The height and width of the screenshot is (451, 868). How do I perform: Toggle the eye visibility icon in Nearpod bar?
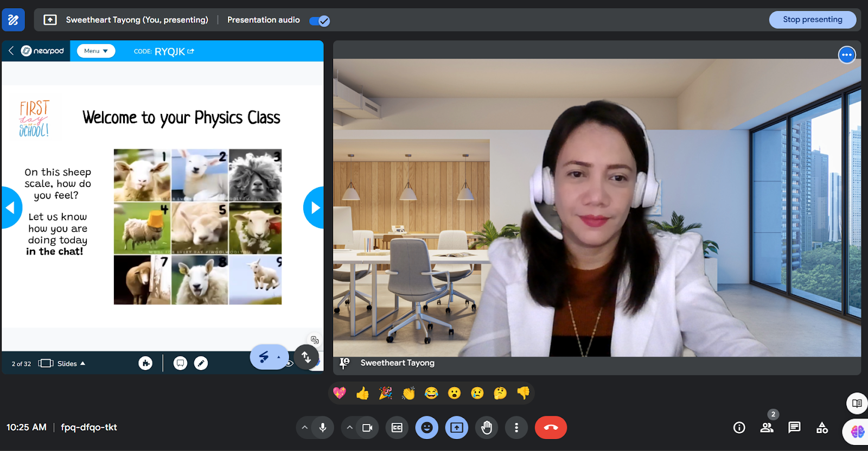[x=290, y=364]
